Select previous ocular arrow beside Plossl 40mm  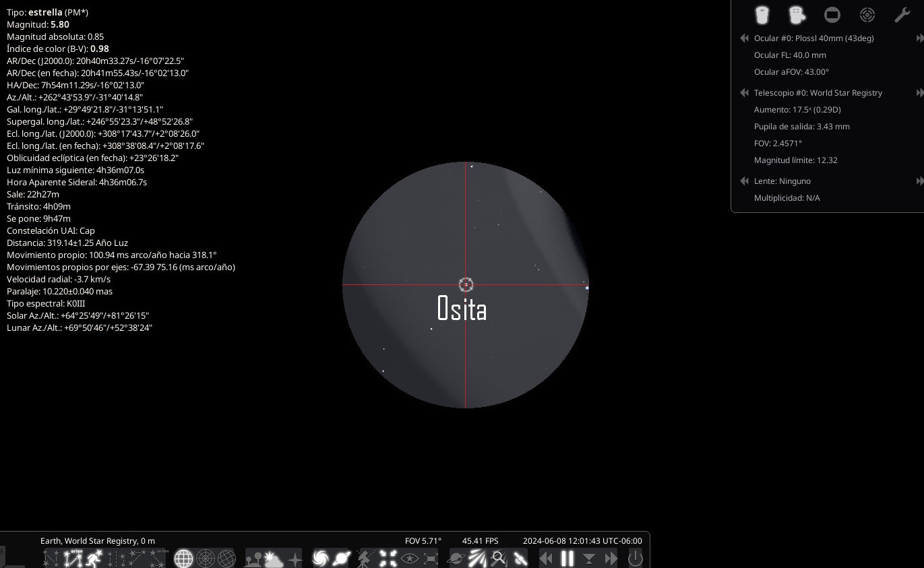pos(744,38)
